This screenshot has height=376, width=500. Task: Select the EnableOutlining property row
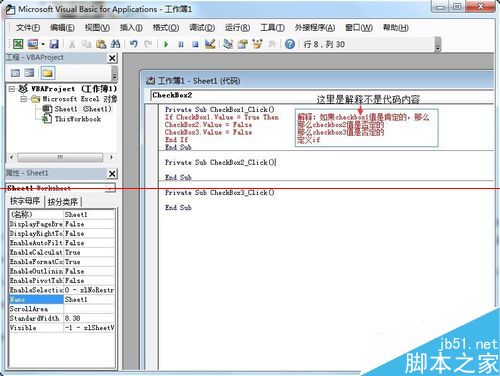coord(62,271)
